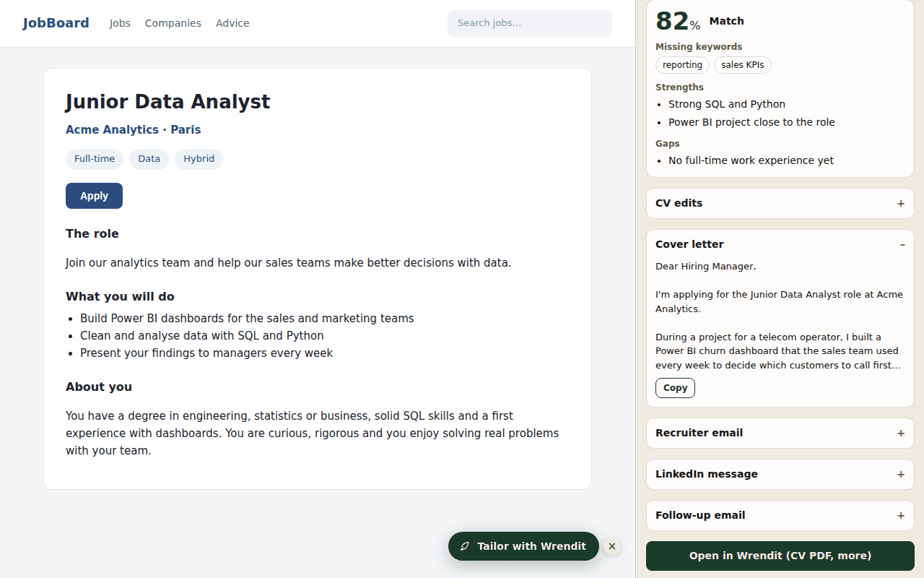Apply to the Junior Data Analyst job
This screenshot has width=924, height=578.
pyautogui.click(x=94, y=196)
